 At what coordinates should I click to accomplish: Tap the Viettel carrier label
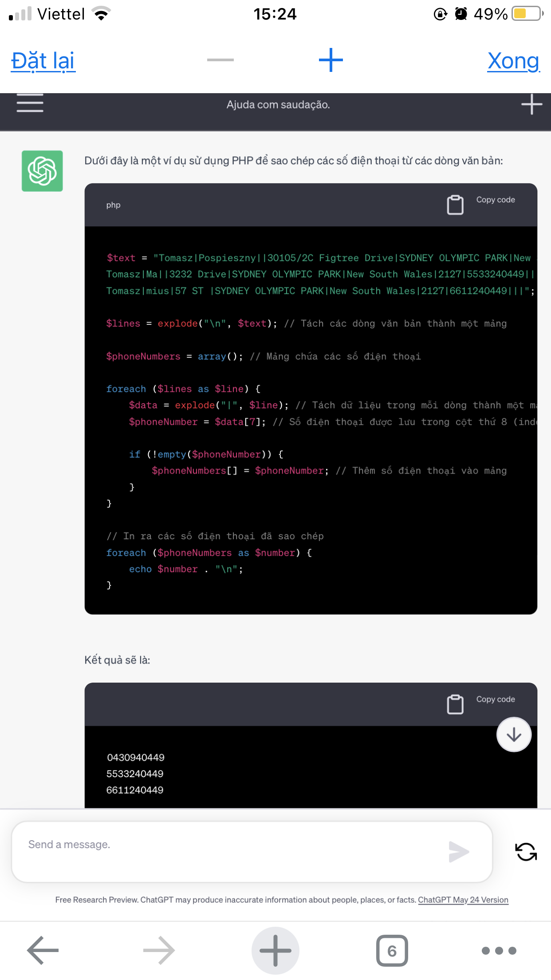tap(61, 14)
